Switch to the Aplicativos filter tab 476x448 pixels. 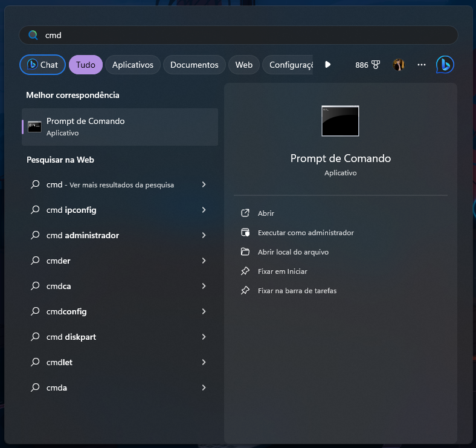pos(133,65)
